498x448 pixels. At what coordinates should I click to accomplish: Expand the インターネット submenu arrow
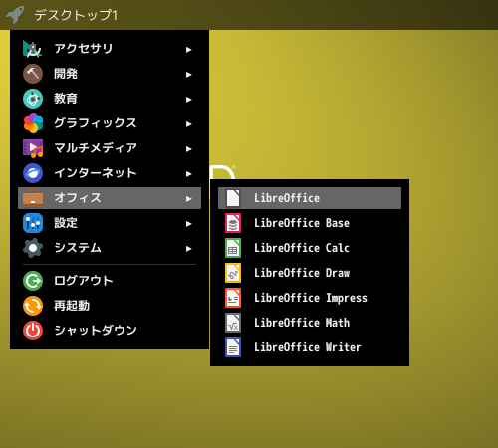(188, 174)
